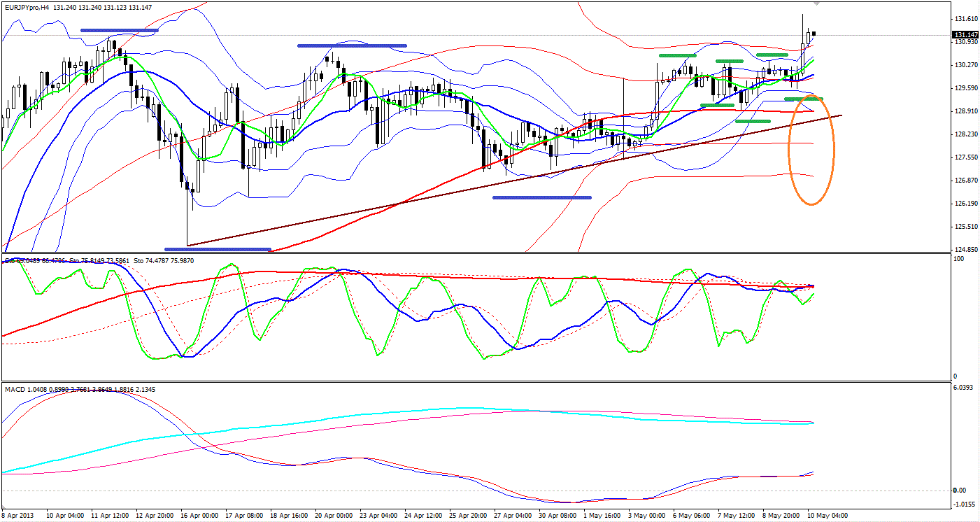
Task: Click the 11 Apr 12:00 time label
Action: [x=109, y=516]
